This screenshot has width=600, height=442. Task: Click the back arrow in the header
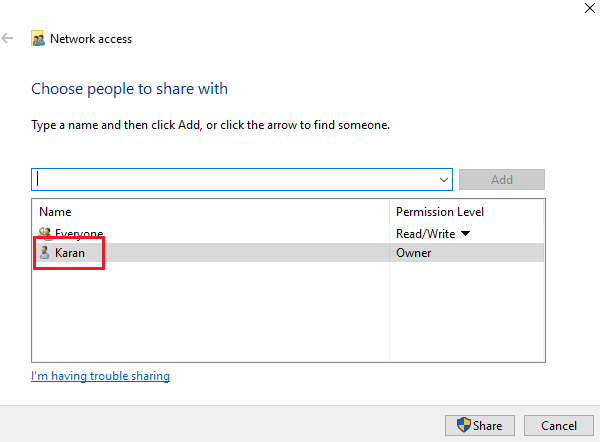(9, 39)
